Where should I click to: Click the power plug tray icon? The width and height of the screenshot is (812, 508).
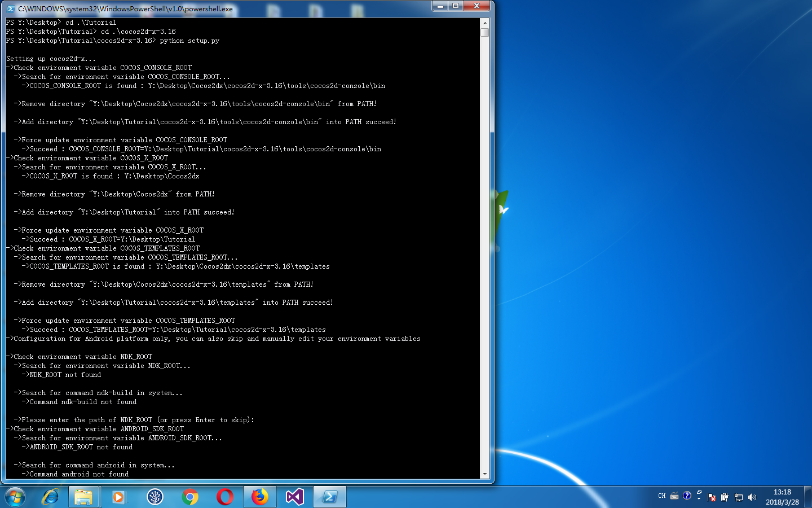coord(725,497)
